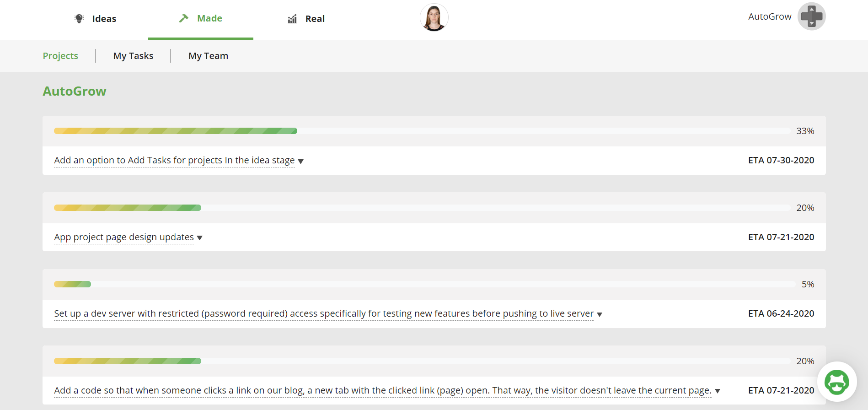
Task: Open 'App project page design updates' project
Action: pyautogui.click(x=124, y=237)
